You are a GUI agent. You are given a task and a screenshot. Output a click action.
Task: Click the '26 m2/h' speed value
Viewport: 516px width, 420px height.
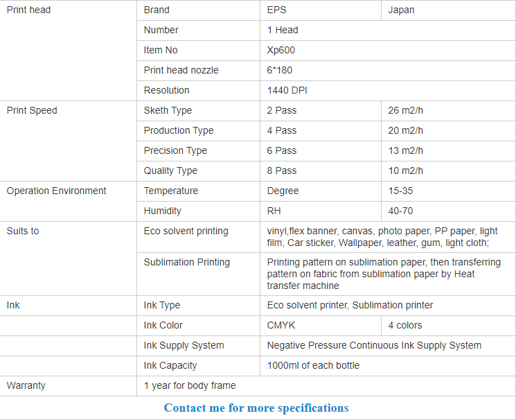[405, 110]
